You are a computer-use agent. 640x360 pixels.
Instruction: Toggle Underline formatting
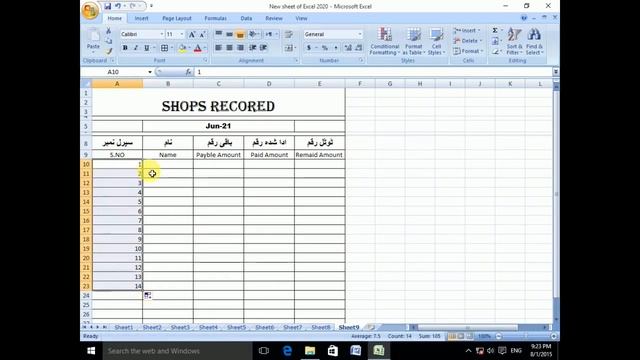click(147, 48)
